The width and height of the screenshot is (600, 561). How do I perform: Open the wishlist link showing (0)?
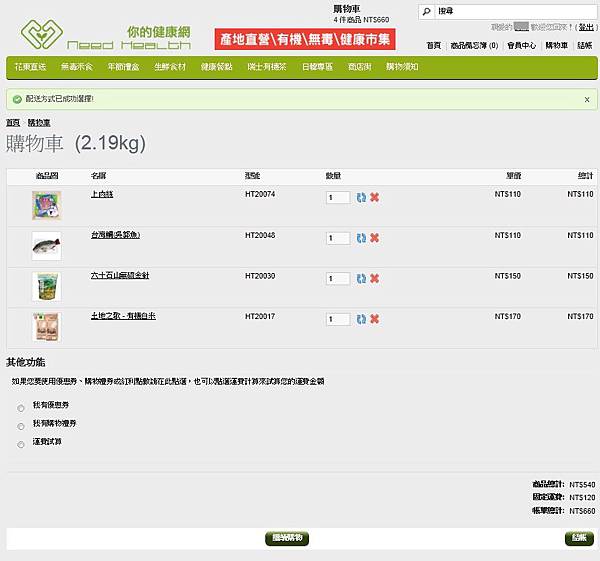click(474, 46)
